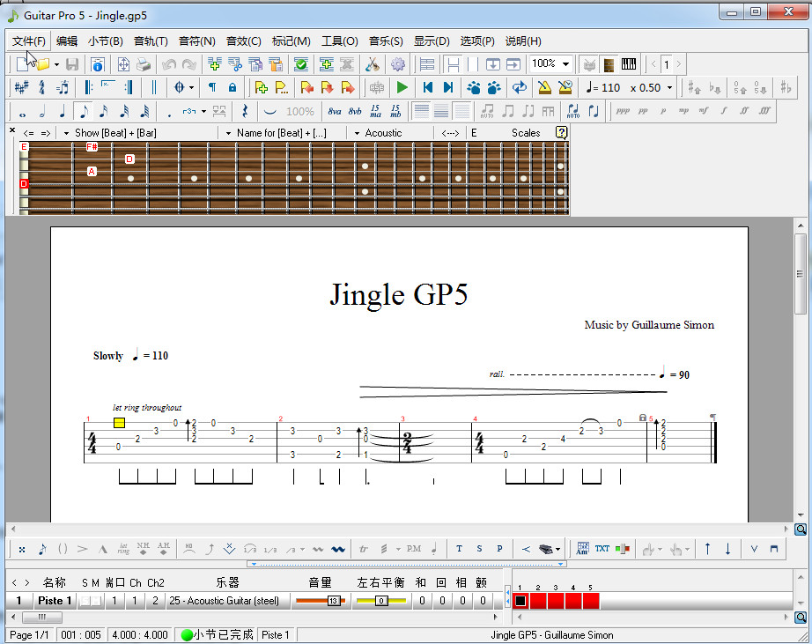This screenshot has width=812, height=644.
Task: Open the guitar tuner icon
Action: [x=373, y=64]
